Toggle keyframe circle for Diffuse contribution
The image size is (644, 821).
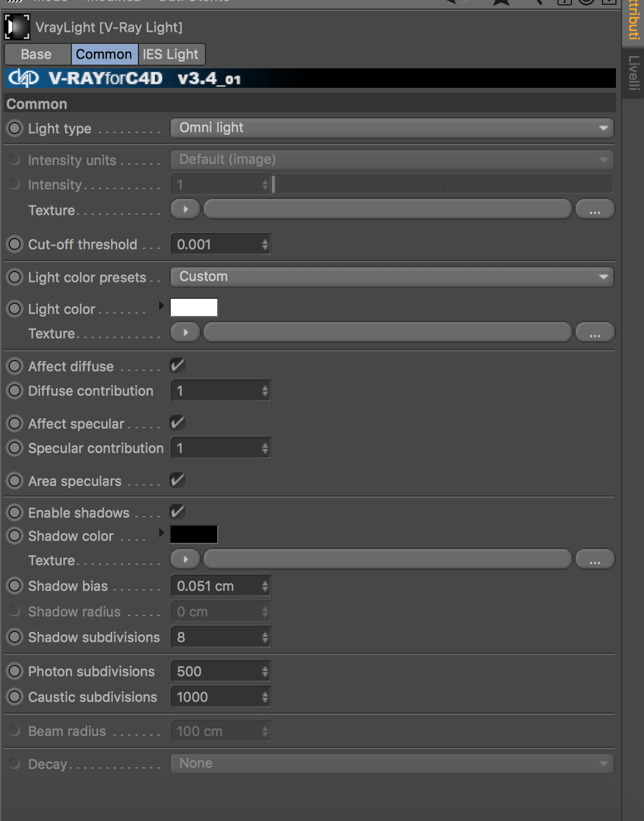[x=15, y=390]
